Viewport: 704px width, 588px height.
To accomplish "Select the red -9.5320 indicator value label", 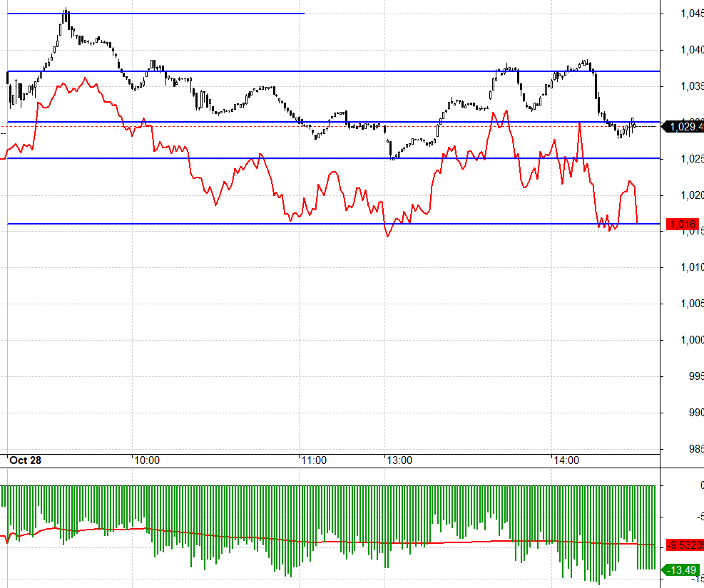I will [x=684, y=545].
